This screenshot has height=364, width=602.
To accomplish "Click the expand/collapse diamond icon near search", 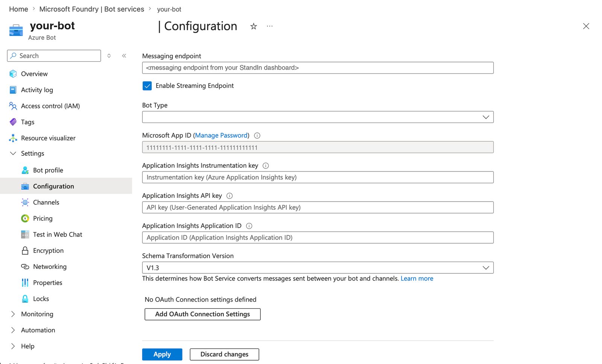I will (x=109, y=56).
